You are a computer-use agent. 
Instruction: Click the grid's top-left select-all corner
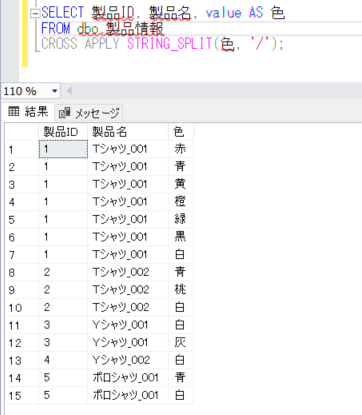[x=22, y=132]
